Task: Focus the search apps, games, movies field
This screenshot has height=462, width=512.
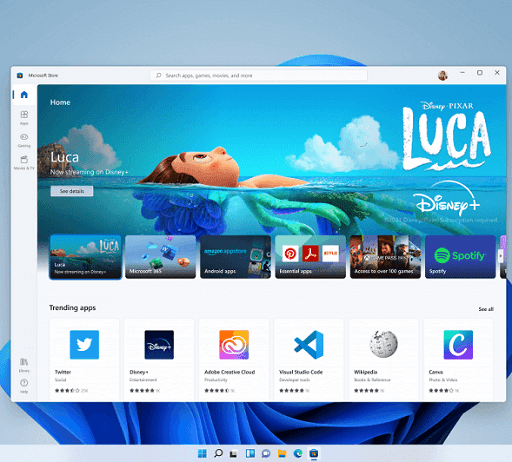Action: (259, 75)
